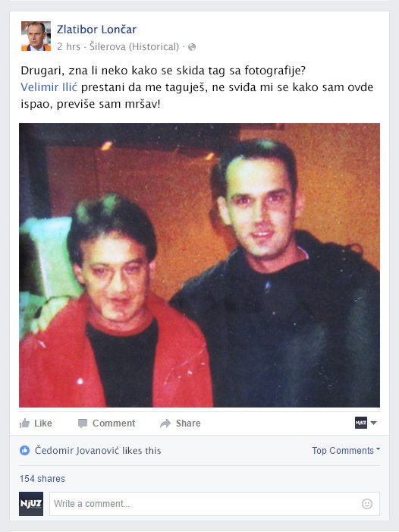View Čedomir Jovanović's profile

click(77, 451)
